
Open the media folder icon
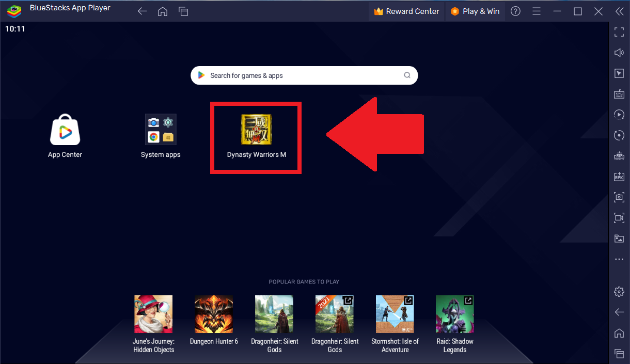pyautogui.click(x=619, y=239)
